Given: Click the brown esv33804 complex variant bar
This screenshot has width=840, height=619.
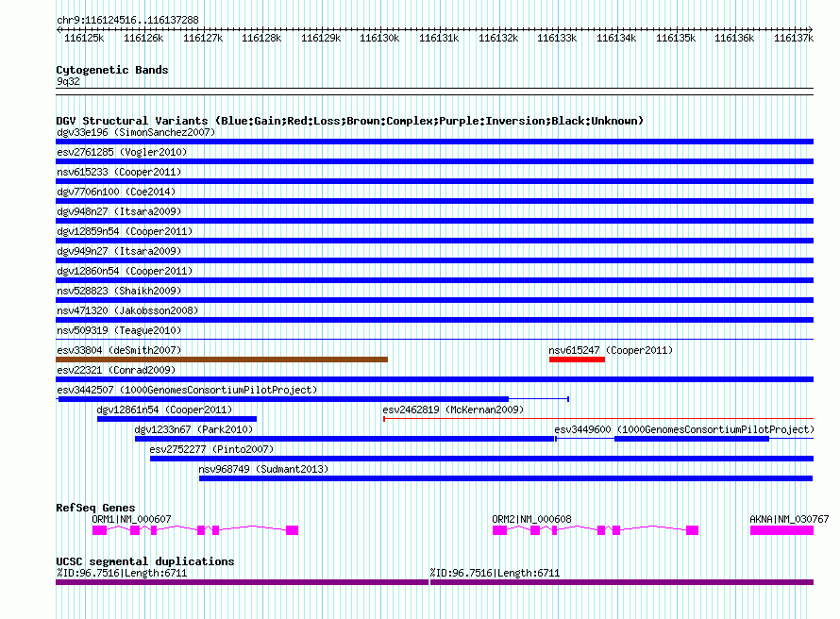Looking at the screenshot, I should (x=222, y=360).
